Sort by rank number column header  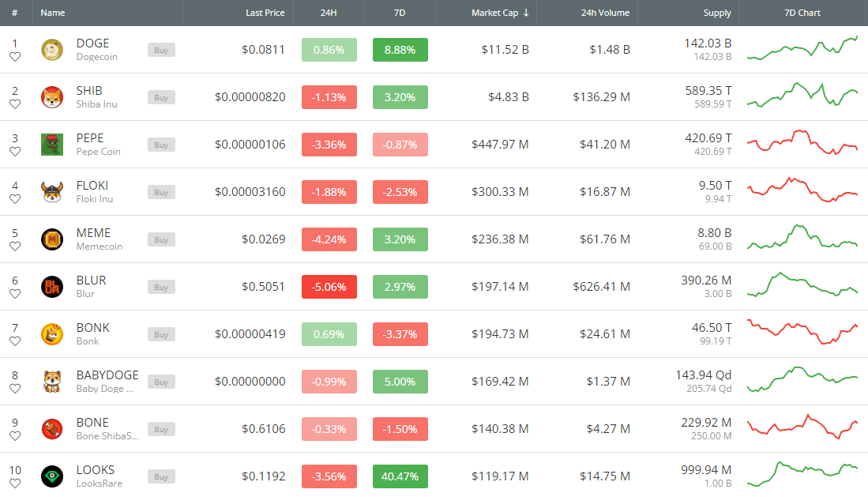(15, 13)
